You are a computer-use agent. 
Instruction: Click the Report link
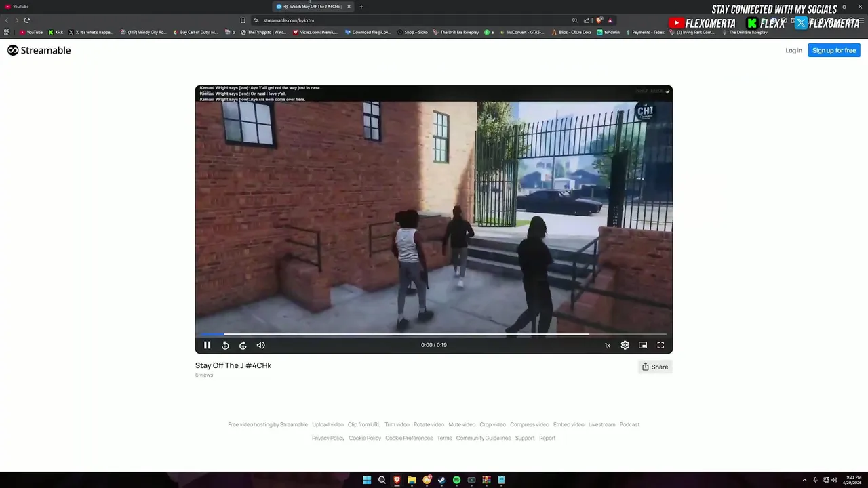(x=547, y=438)
